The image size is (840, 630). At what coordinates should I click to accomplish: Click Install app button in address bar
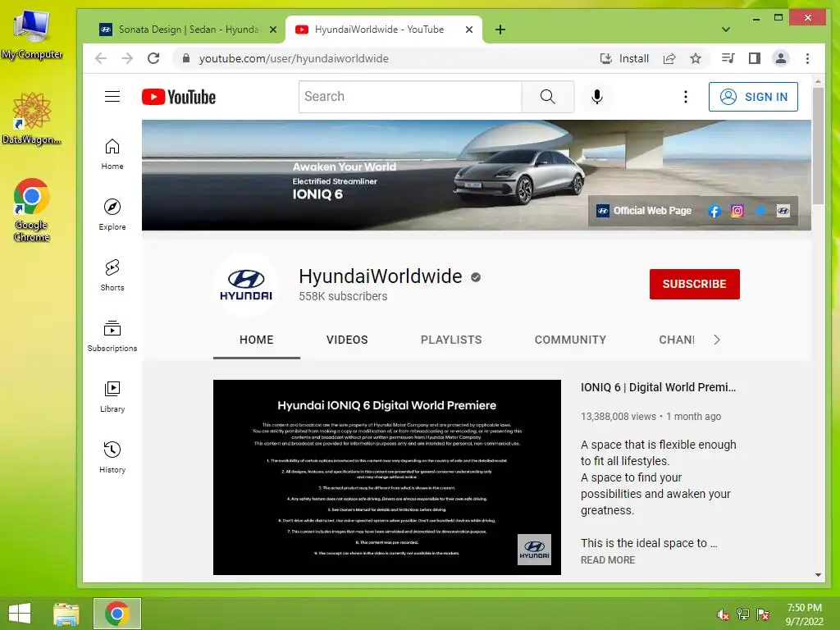[624, 58]
